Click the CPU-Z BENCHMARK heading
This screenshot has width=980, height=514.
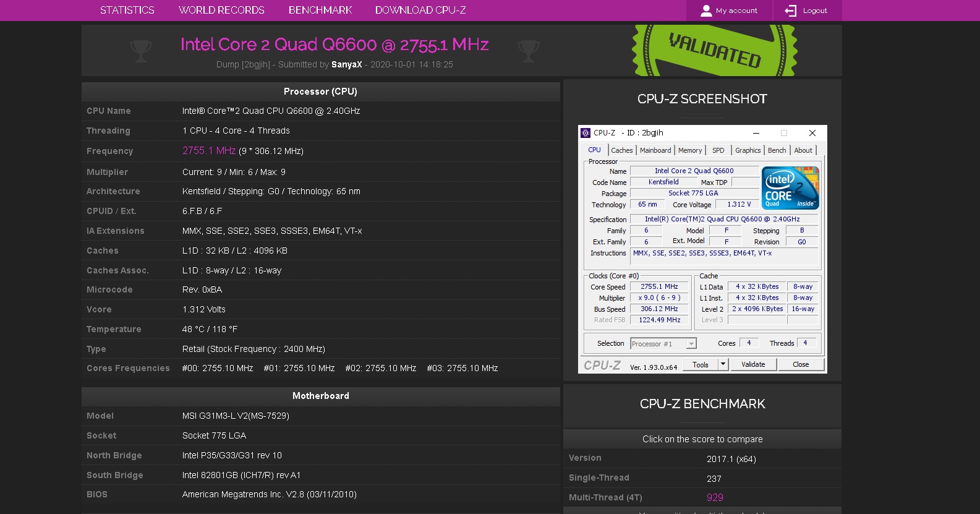pos(702,404)
